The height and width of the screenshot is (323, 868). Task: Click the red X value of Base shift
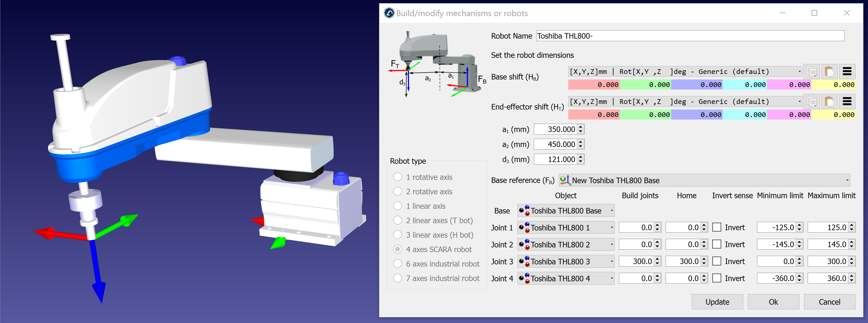pos(594,85)
